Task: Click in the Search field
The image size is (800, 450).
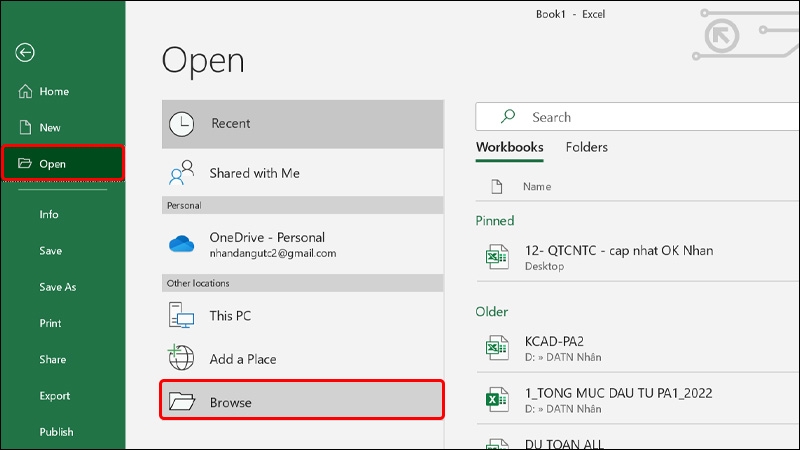Action: pos(637,117)
